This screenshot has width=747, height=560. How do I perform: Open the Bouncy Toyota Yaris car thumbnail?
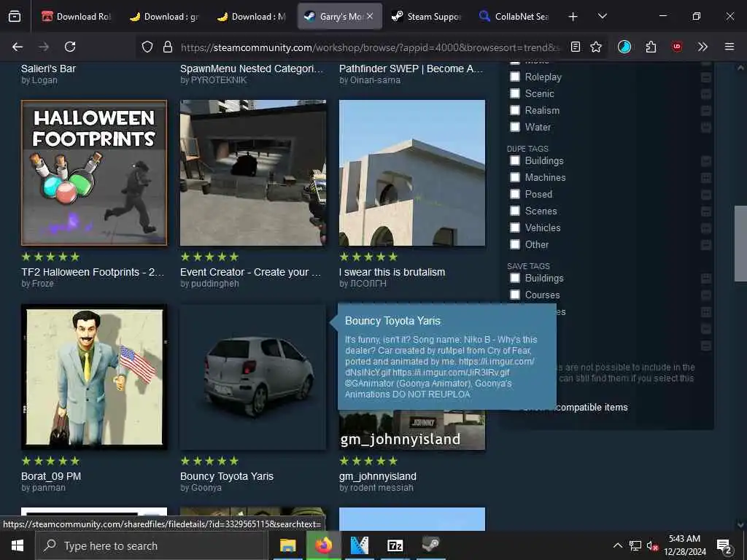[x=253, y=377]
